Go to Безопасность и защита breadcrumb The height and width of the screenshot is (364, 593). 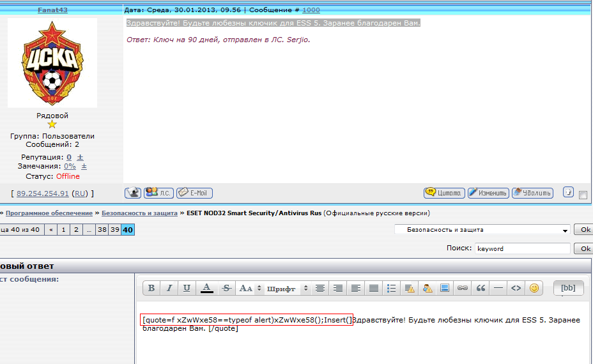tap(139, 213)
